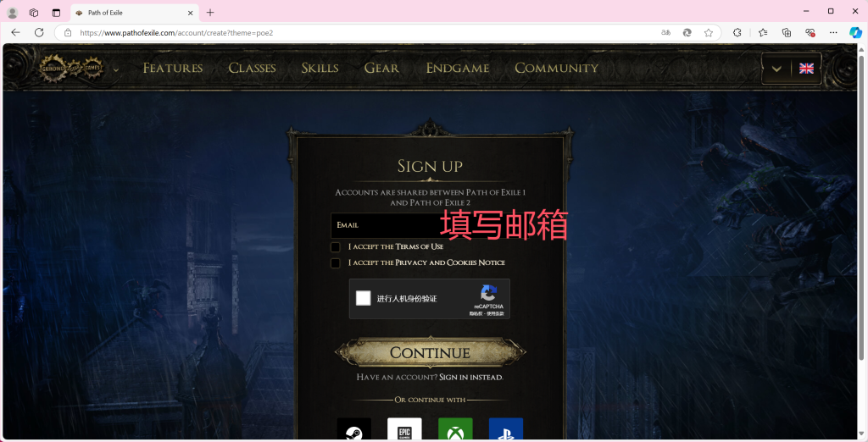The height and width of the screenshot is (442, 868).
Task: Open the Gear menu
Action: (381, 68)
